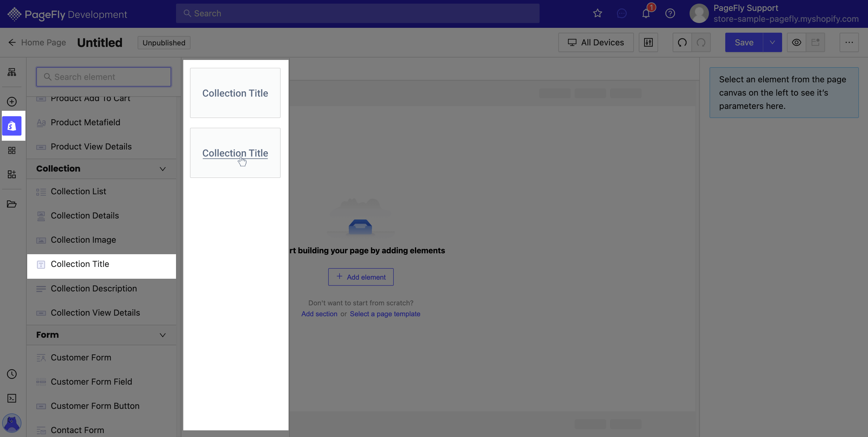Select Customer Form Field element
Screen dimensions: 868x437
click(x=101, y=382)
